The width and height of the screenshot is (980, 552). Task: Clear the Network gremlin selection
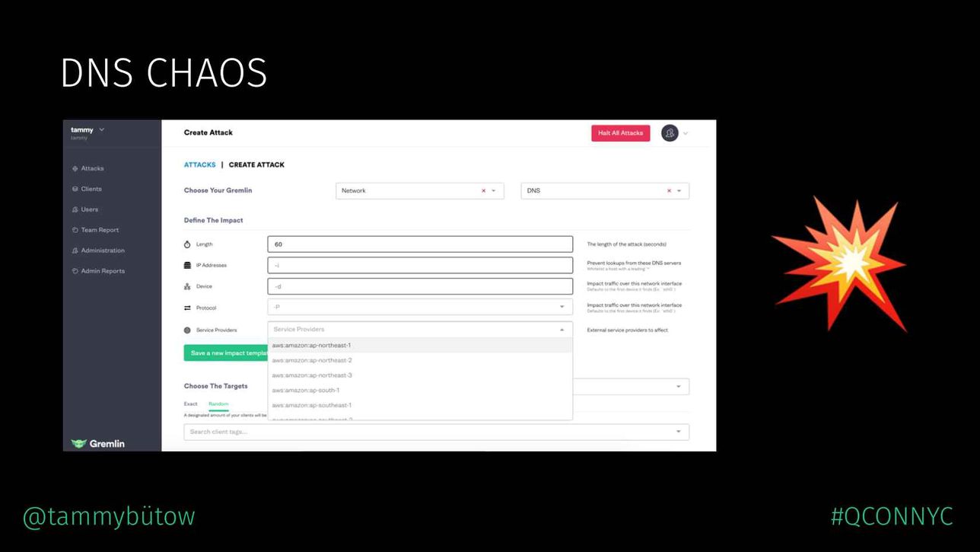click(483, 191)
